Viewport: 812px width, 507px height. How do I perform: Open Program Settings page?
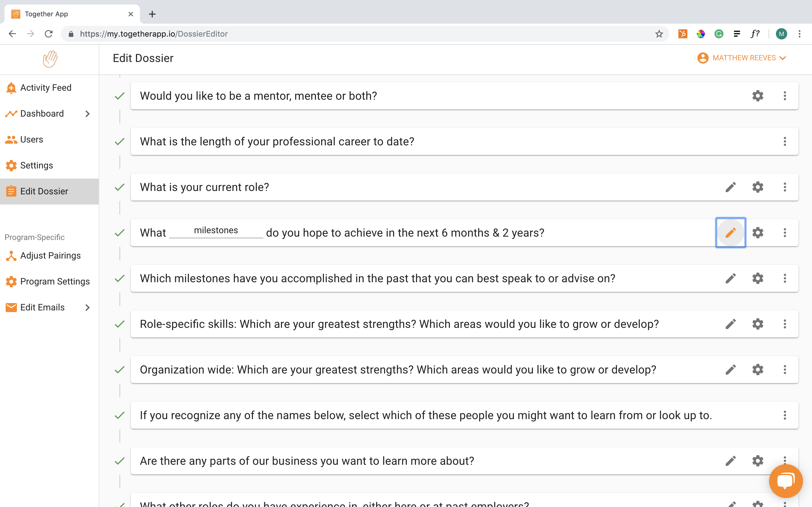[x=55, y=281]
